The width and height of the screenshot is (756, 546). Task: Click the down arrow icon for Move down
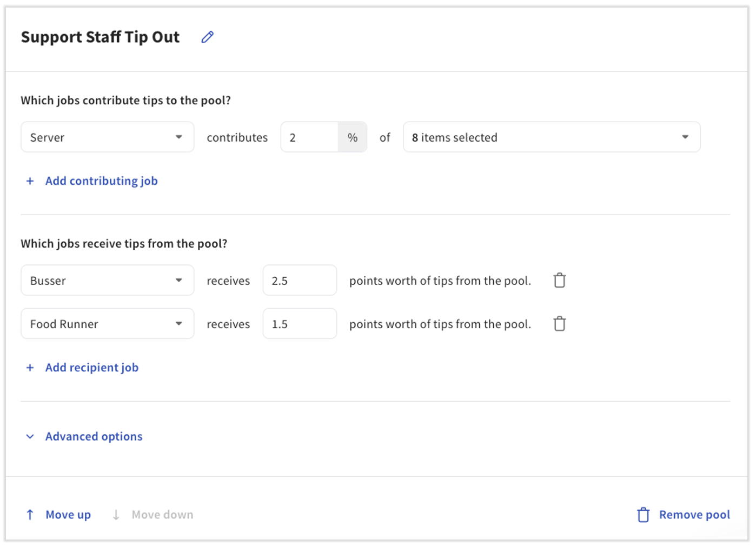[x=116, y=515]
